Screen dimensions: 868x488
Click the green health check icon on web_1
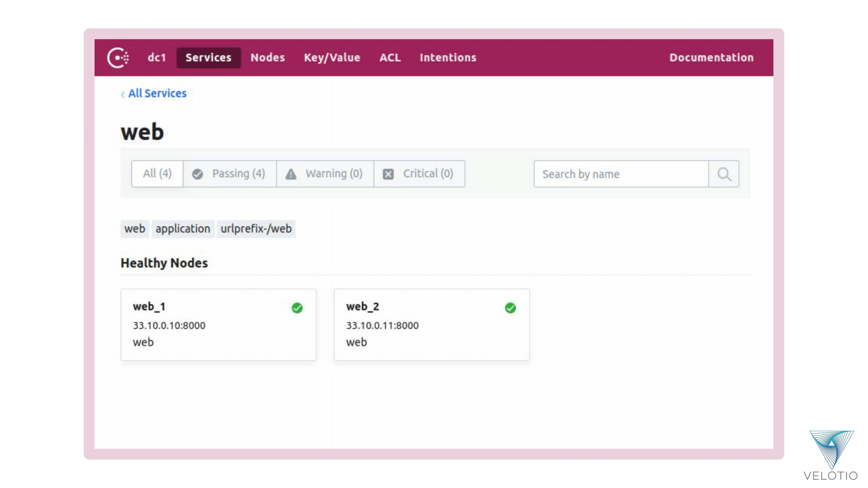pos(297,308)
